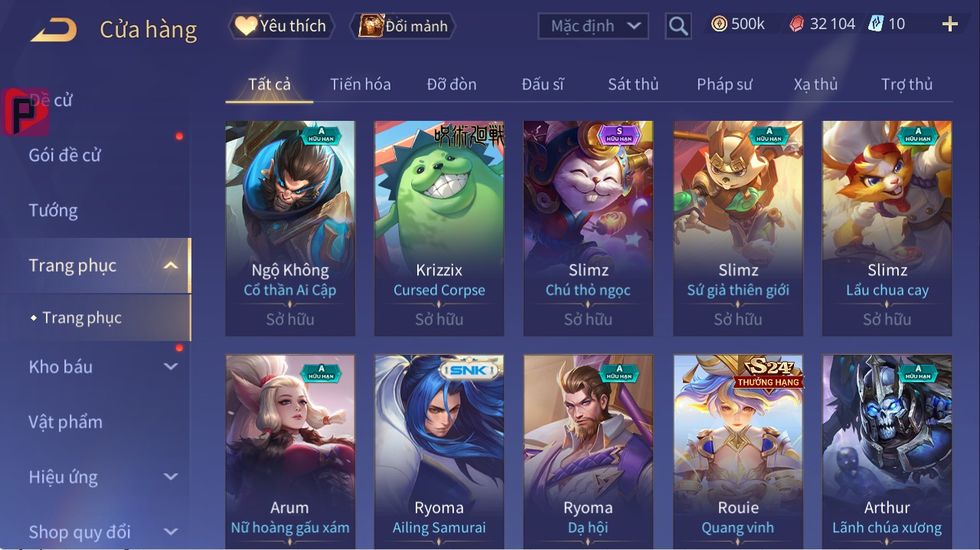This screenshot has width=980, height=550.
Task: Click the gold coin currency icon
Action: tap(719, 24)
